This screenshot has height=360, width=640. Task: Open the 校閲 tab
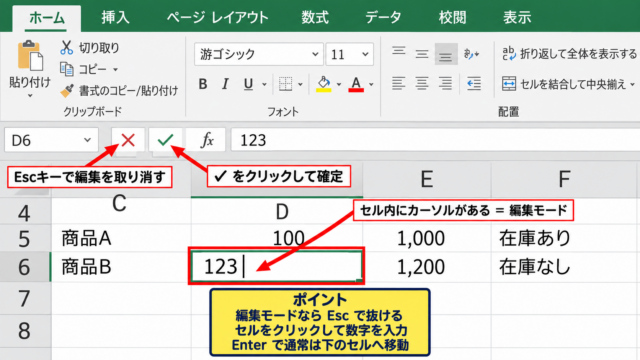tap(452, 18)
